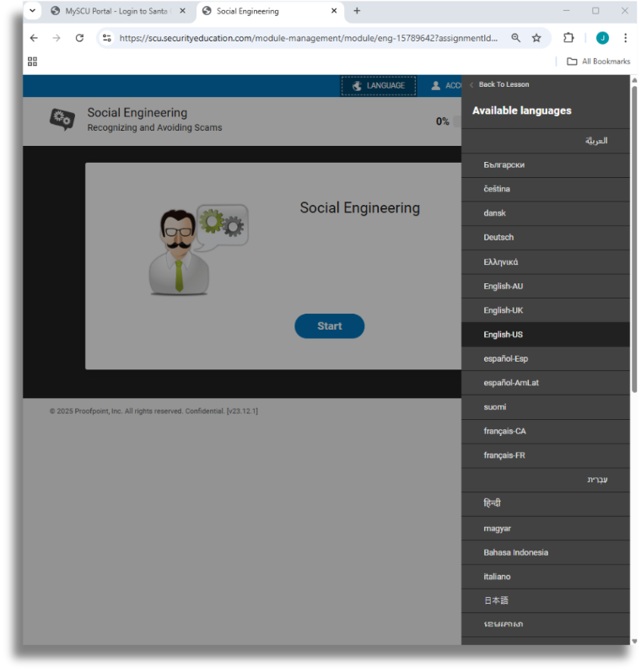Click the browser forward arrow
The image size is (641, 672).
click(57, 38)
